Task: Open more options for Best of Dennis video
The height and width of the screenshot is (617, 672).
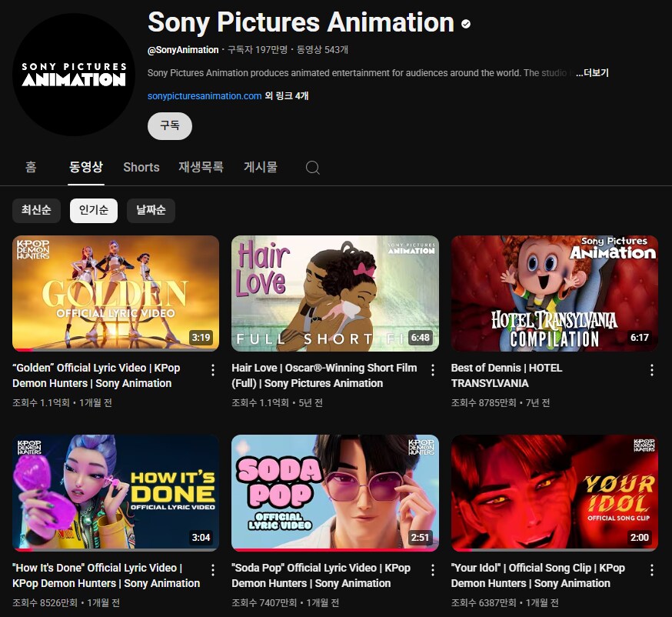Action: pos(651,370)
